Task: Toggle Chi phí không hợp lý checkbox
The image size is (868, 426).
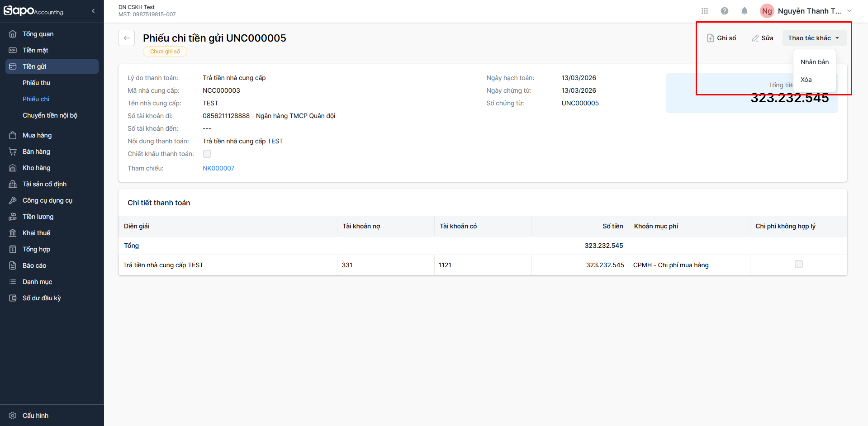Action: coord(798,264)
